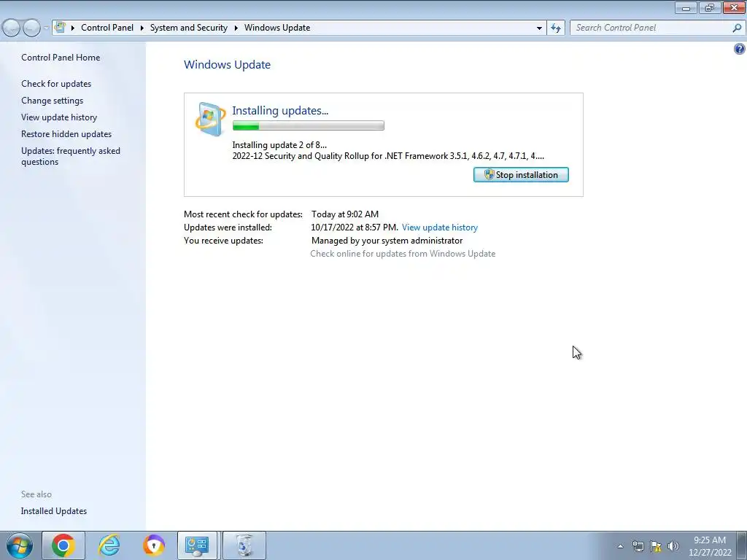
Task: Close the Windows Update window
Action: coord(734,7)
